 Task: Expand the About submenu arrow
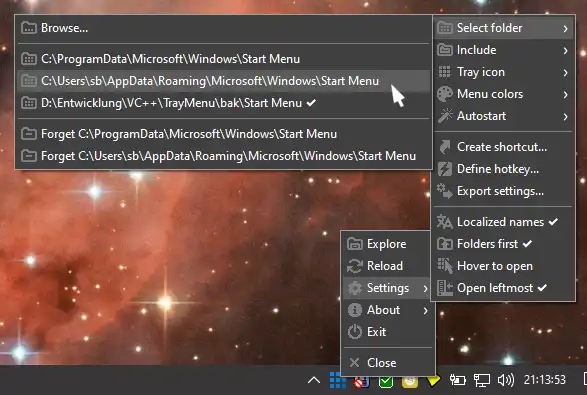(425, 310)
